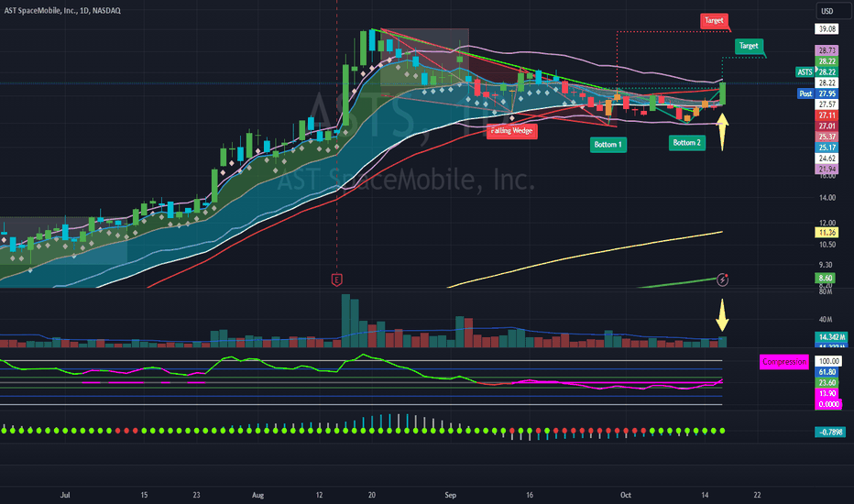This screenshot has height=504, width=854.
Task: Click the 27.57 price label
Action: (x=827, y=104)
